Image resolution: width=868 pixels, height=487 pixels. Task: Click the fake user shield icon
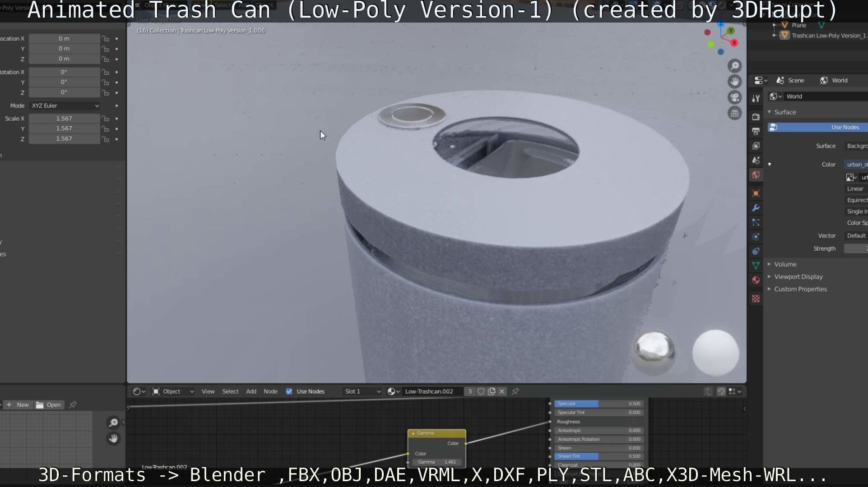[x=481, y=391]
